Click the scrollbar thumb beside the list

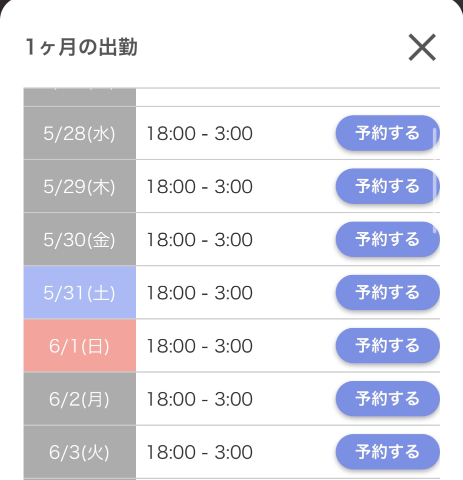[435, 180]
